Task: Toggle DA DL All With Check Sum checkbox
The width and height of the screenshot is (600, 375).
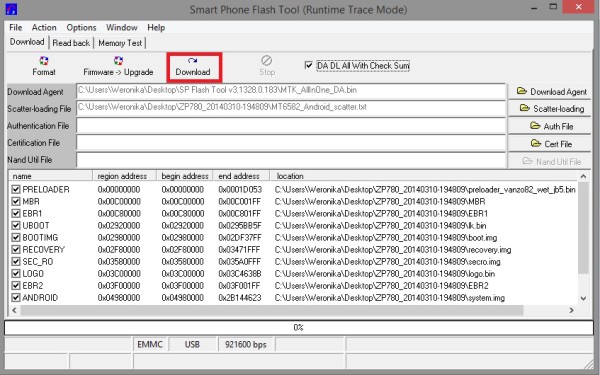Action: pos(308,65)
